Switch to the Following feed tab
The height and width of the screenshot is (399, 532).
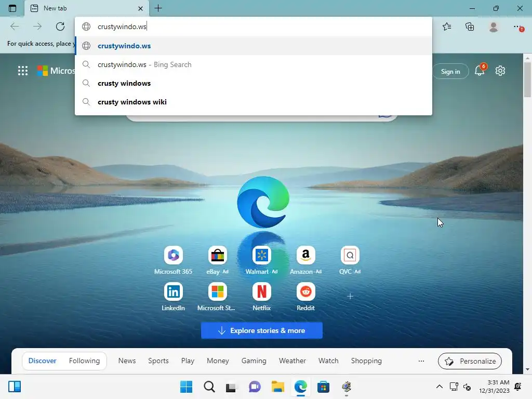tap(85, 361)
